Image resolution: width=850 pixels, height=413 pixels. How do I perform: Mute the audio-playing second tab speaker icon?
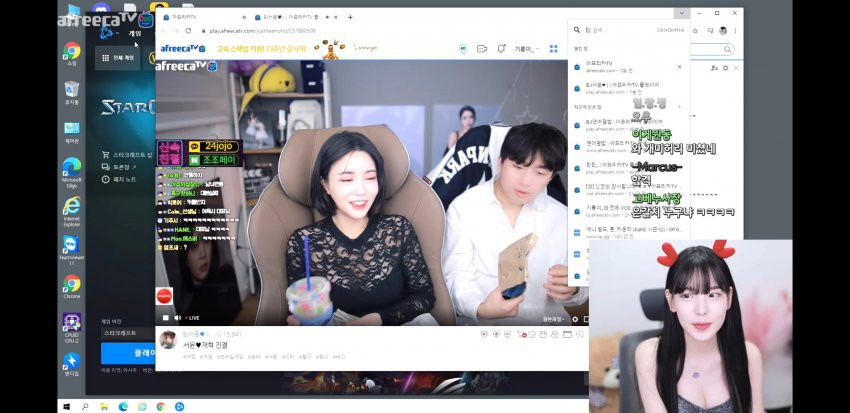pyautogui.click(x=327, y=17)
